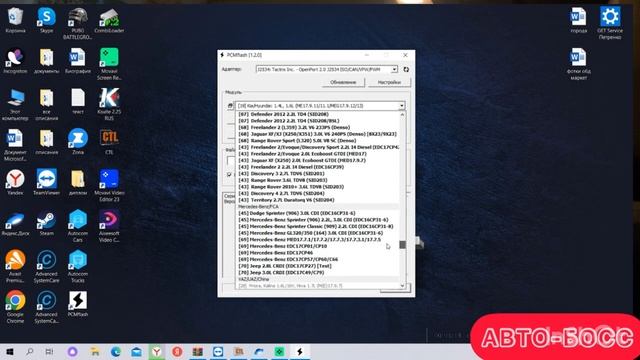
Task: Select [70] Jeep 2.8L CRDI (EDC17CP27) [Test]
Action: [284, 266]
